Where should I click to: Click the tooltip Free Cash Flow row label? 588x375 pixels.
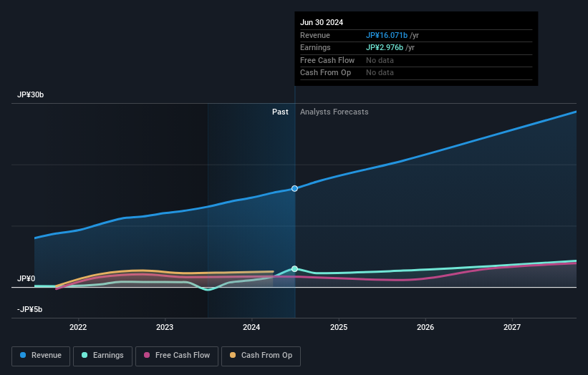click(327, 60)
